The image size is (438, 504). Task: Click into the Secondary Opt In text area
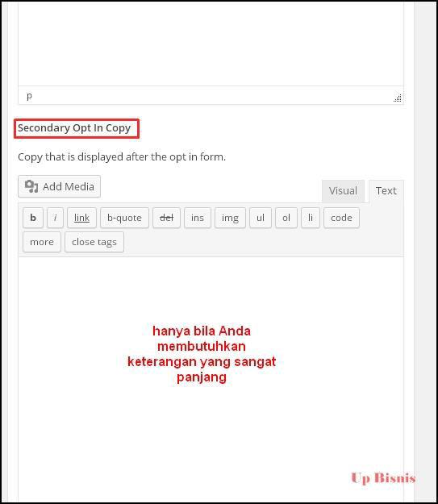coord(211,379)
